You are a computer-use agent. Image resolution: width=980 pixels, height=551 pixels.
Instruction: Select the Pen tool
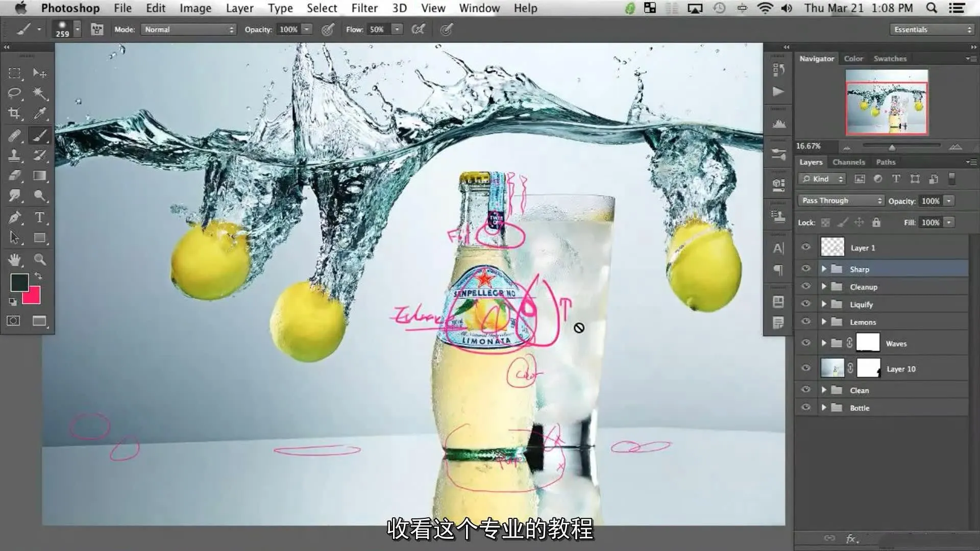15,218
